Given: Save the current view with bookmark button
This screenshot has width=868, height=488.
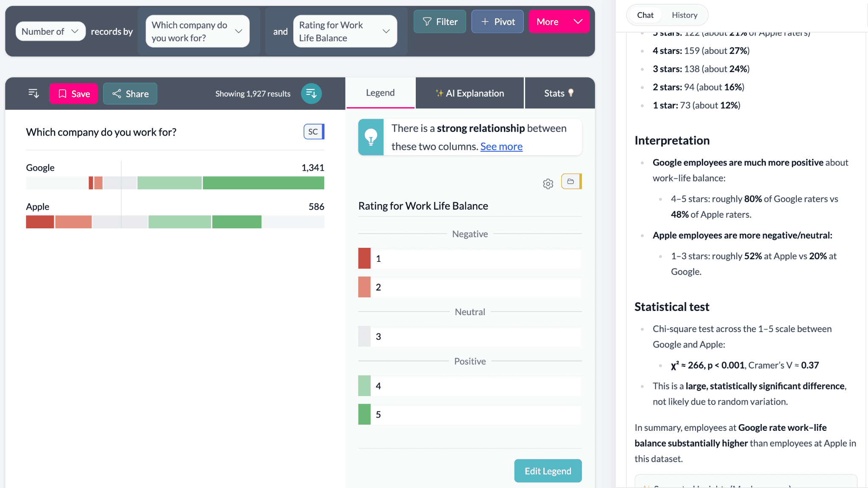Looking at the screenshot, I should [x=74, y=94].
